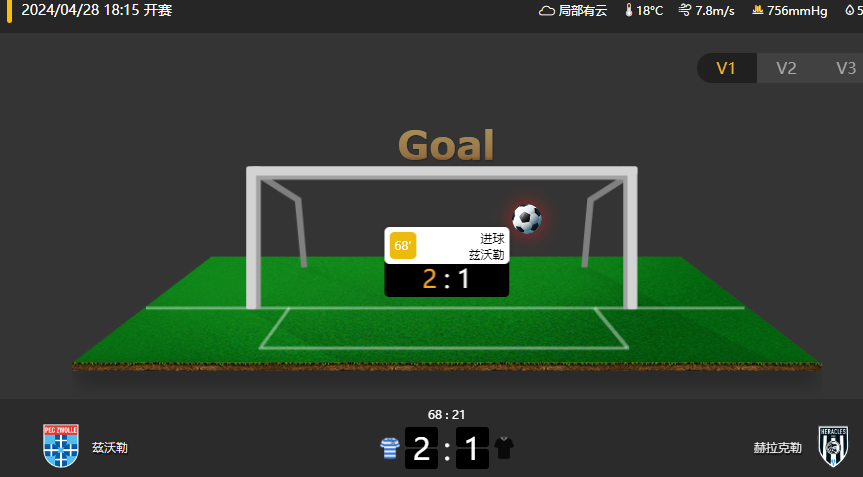Click the 2:1 score in goal popup
The image size is (863, 477).
(446, 279)
